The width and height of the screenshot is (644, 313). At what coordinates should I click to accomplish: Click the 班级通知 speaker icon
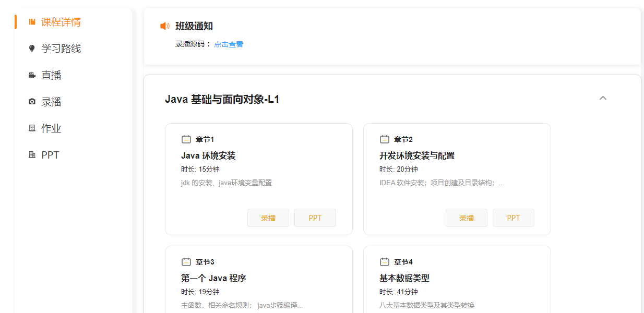pos(165,26)
